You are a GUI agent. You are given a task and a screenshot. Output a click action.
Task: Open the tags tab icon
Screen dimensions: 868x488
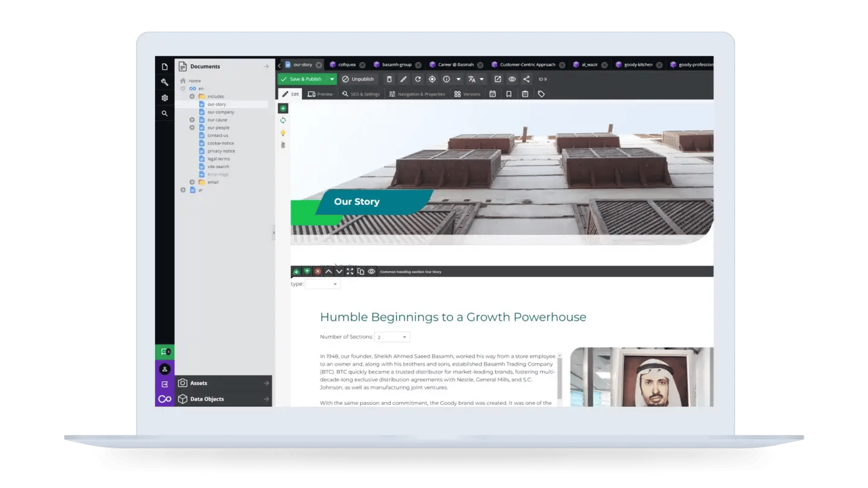pyautogui.click(x=541, y=94)
